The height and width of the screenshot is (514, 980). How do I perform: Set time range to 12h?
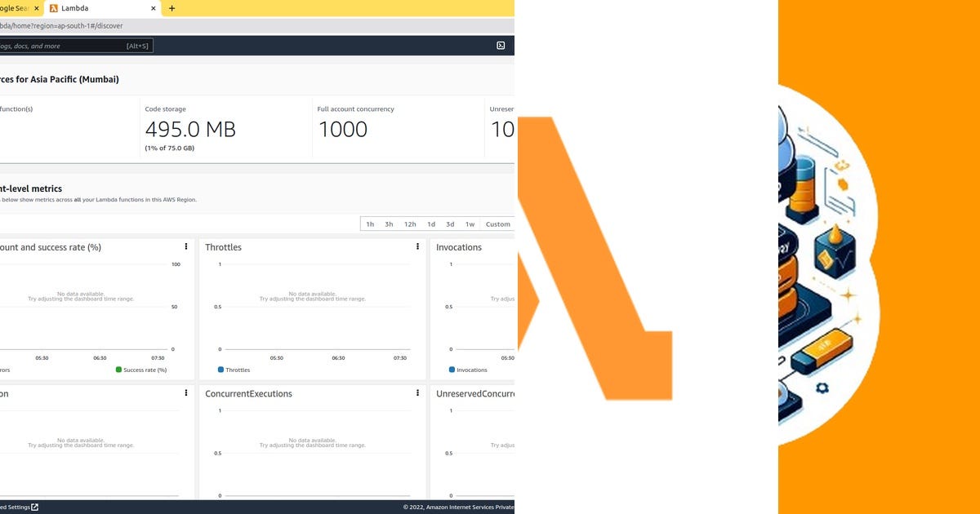(x=410, y=224)
